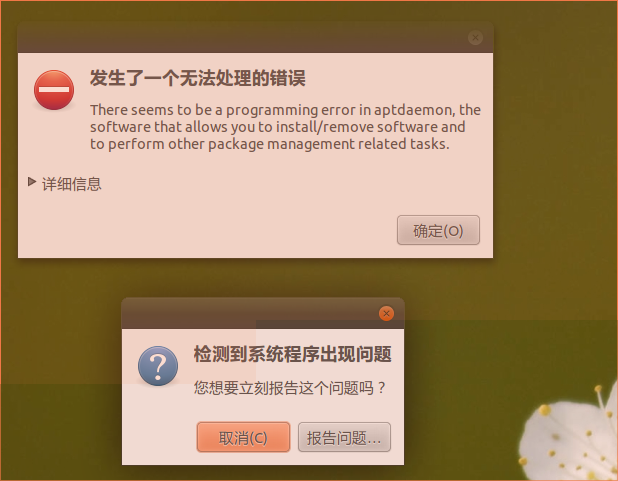Choose 取消(C) to cancel reporting
Screen dimensions: 618x481
243,437
